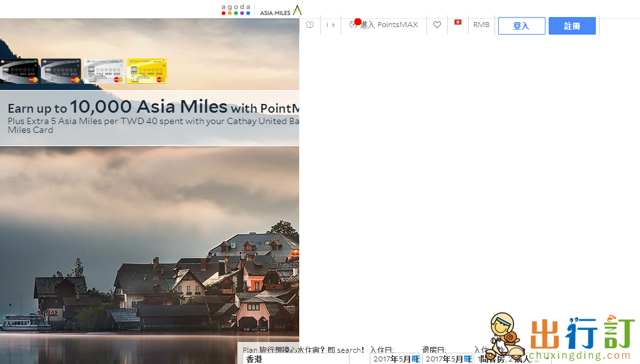
Task: Click 'Plus Extra 5 Asia Miles' promo text
Action: 154,125
